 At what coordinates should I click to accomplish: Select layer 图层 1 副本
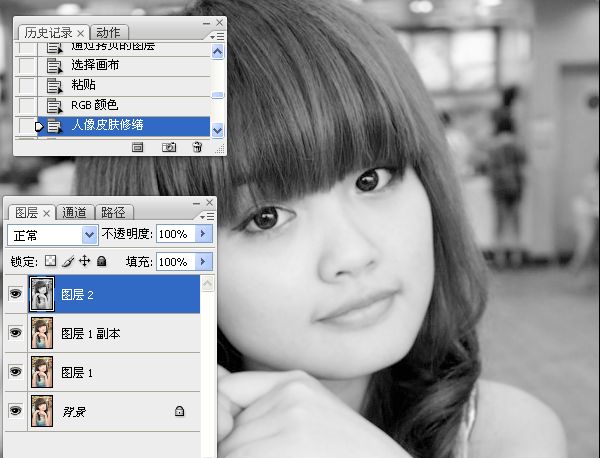114,333
